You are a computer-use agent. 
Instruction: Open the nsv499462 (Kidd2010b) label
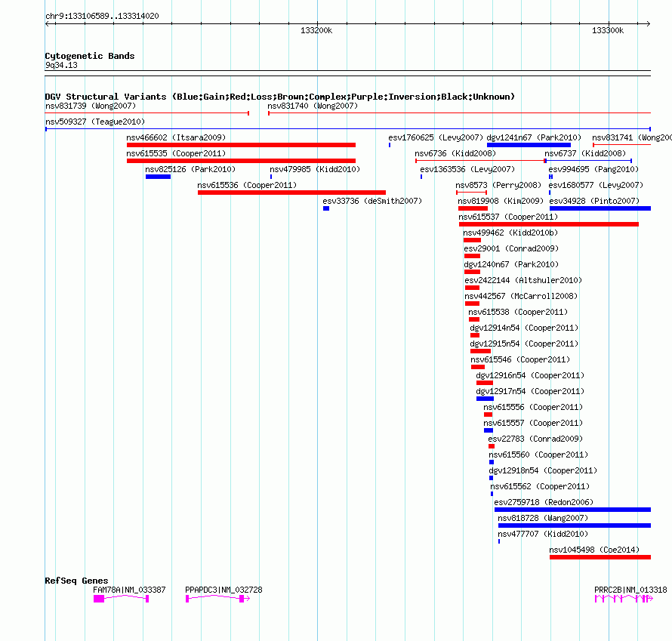point(510,233)
